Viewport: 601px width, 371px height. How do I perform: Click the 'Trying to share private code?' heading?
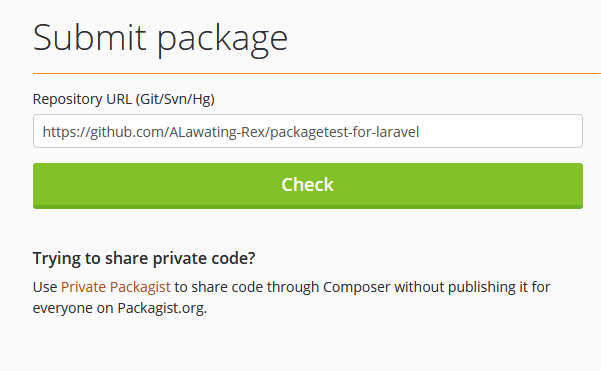[x=144, y=258]
